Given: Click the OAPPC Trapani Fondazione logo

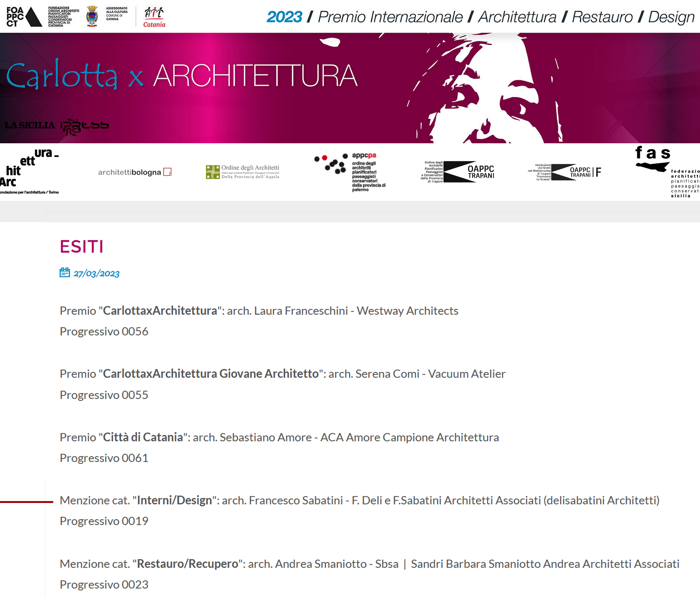Looking at the screenshot, I should (564, 172).
